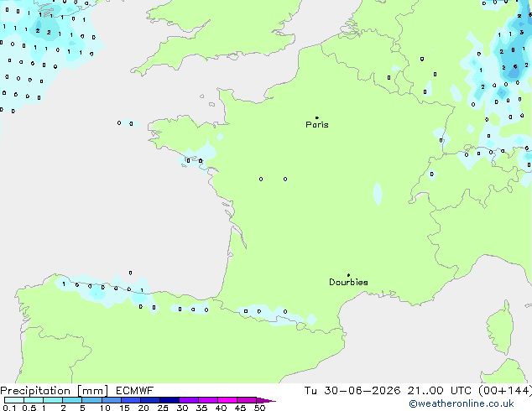The height and width of the screenshot is (411, 532).
Task: Pick the 0.1–0.5 mm legend swatch
Action: click(14, 400)
